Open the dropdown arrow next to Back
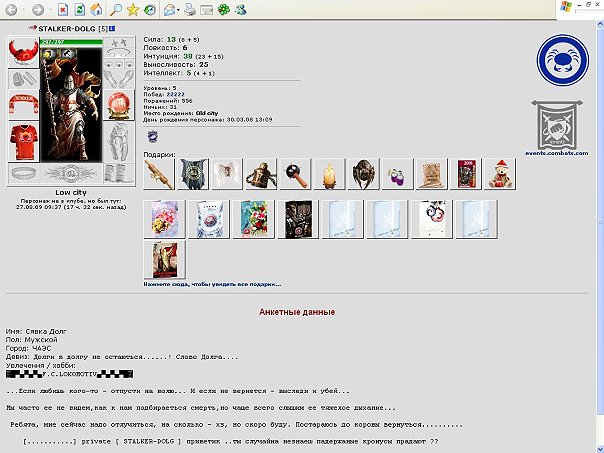This screenshot has height=453, width=604. (23, 10)
